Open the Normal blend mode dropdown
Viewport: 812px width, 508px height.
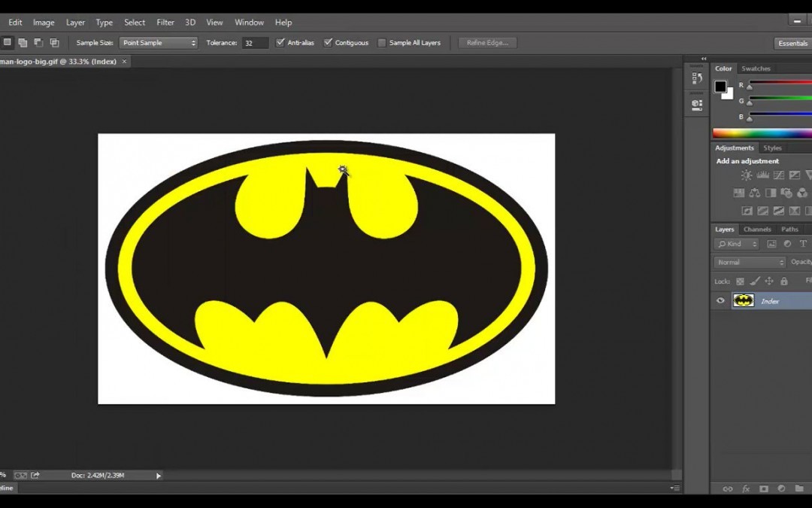(750, 263)
